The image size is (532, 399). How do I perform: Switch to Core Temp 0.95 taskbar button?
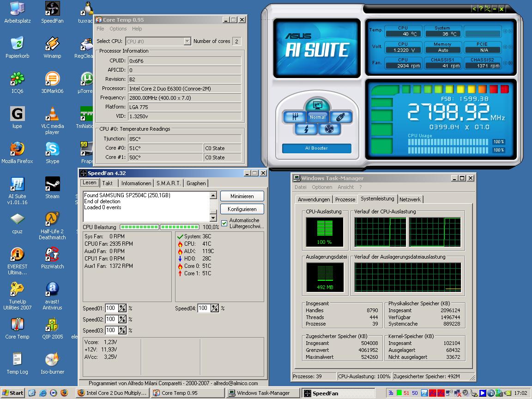coord(187,393)
